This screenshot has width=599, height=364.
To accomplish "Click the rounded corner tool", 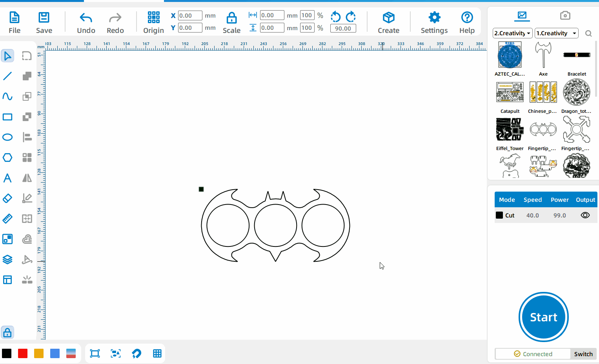I will tap(27, 56).
